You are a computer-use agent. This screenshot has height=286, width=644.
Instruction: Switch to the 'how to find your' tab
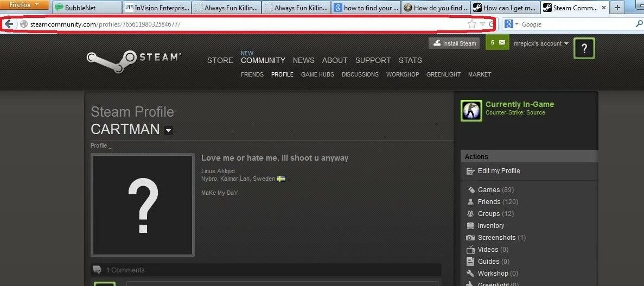(x=366, y=8)
